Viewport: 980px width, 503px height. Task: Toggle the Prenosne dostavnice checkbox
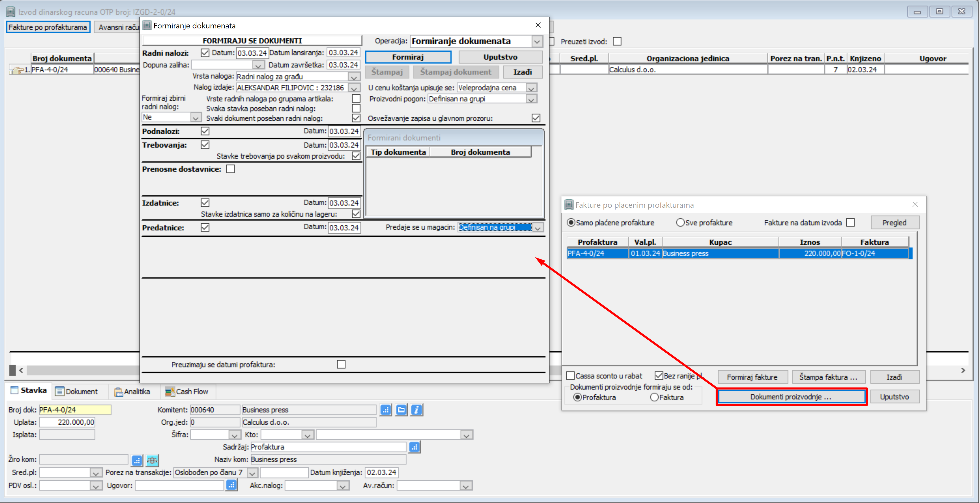[231, 169]
